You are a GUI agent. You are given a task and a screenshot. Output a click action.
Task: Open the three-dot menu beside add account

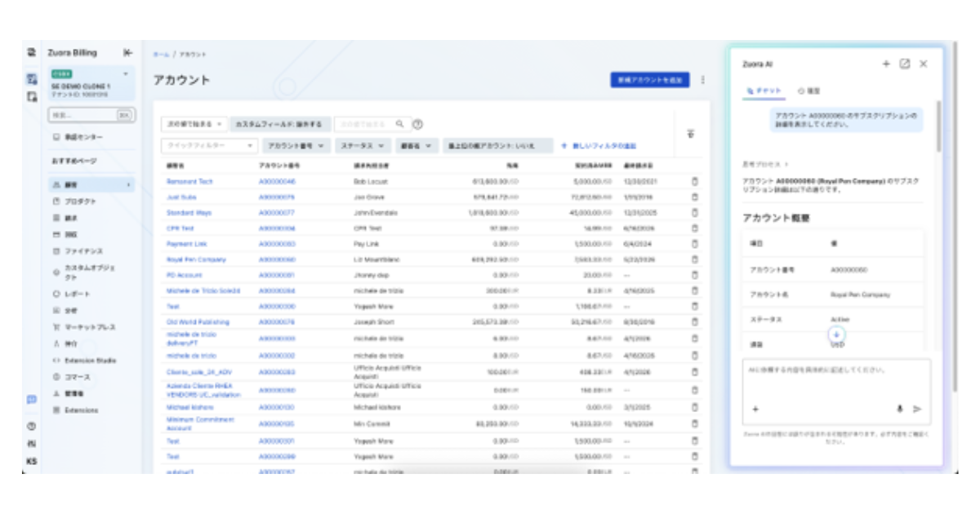tap(702, 80)
